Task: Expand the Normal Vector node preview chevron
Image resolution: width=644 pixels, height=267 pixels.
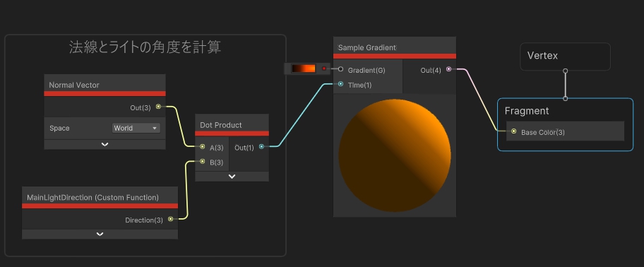Action: pyautogui.click(x=105, y=145)
